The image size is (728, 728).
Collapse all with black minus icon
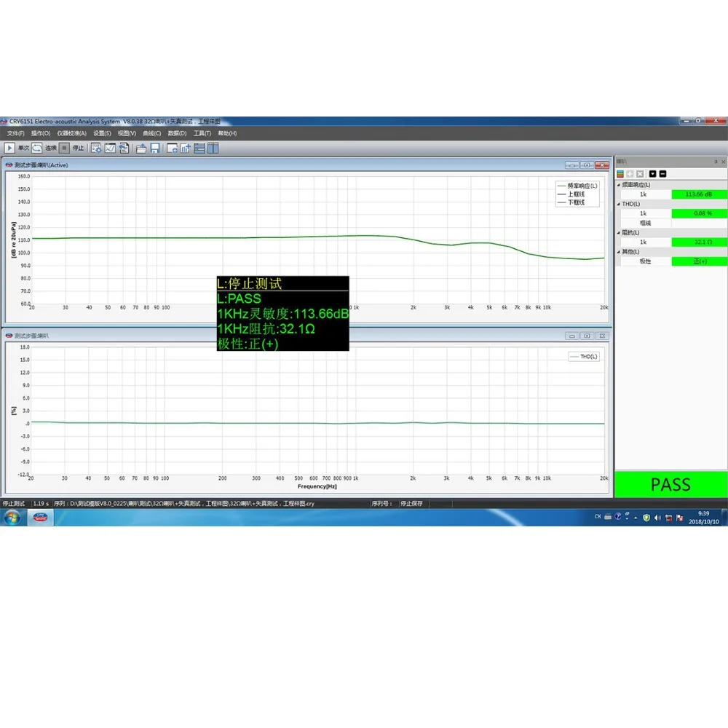pyautogui.click(x=663, y=174)
